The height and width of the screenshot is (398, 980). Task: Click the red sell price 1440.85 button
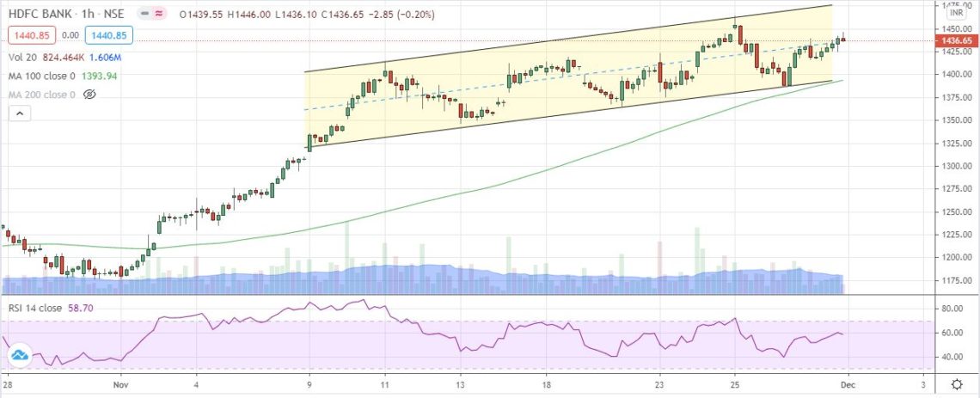click(32, 36)
